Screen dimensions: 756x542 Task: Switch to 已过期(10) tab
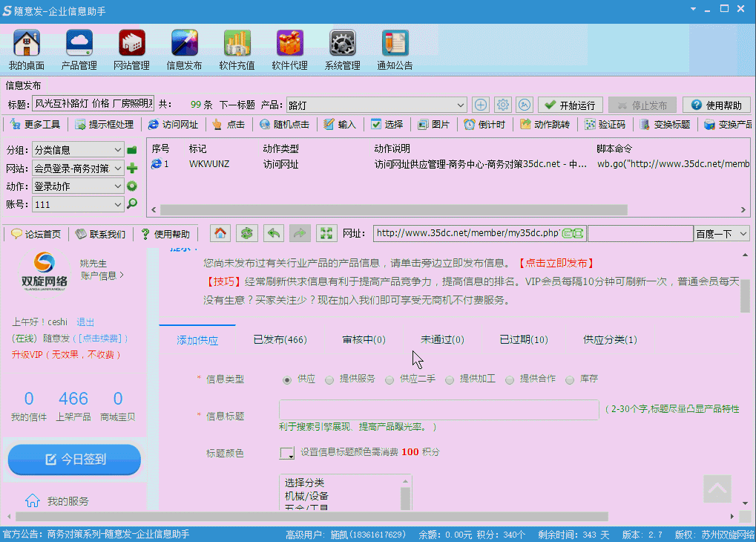click(524, 340)
